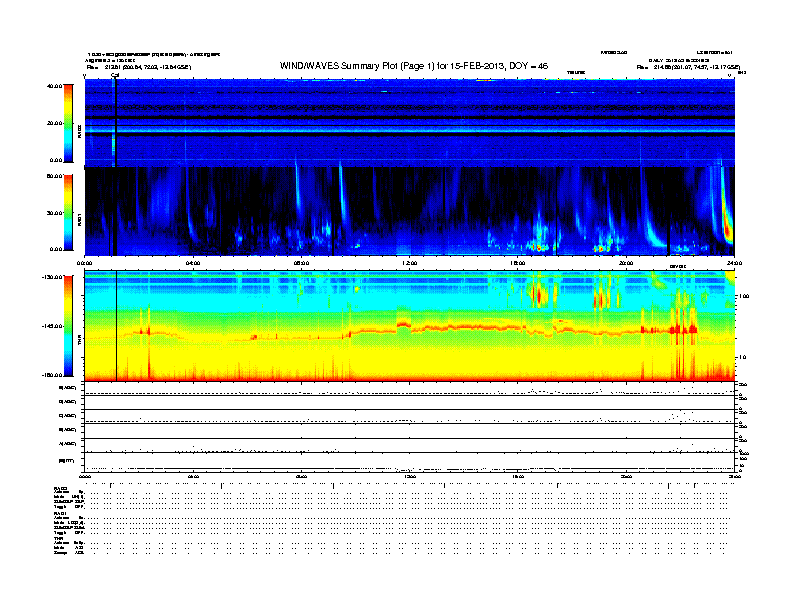This screenshot has height=612, width=792.
Task: Click the 20.00 label on RAD2 color scale
Action: coord(54,123)
